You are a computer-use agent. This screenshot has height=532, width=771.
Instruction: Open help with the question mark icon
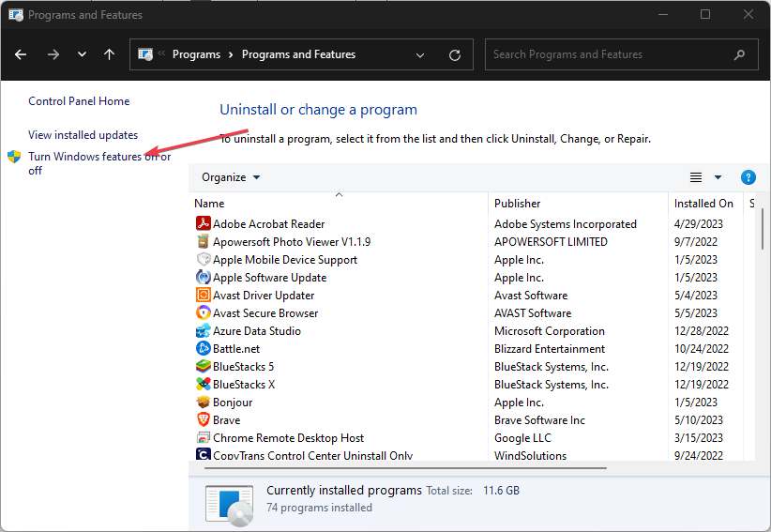pos(748,177)
